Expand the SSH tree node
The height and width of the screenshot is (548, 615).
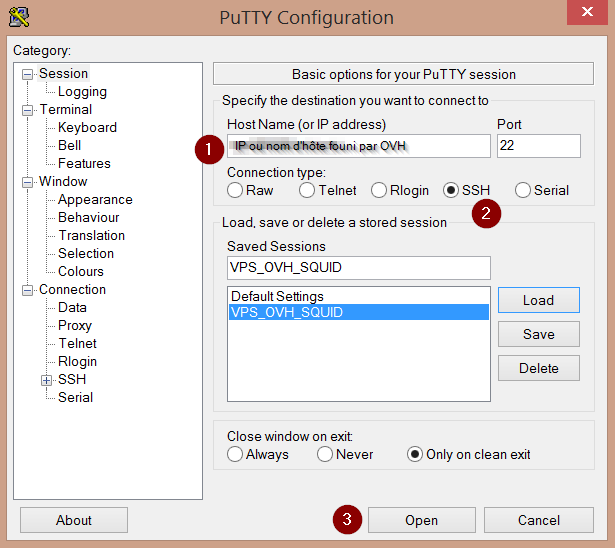(46, 380)
